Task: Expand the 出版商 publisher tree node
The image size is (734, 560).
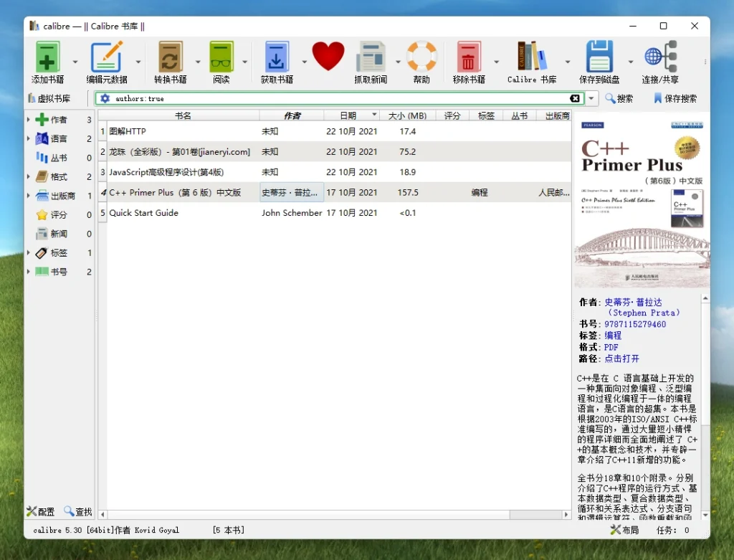Action: point(29,196)
